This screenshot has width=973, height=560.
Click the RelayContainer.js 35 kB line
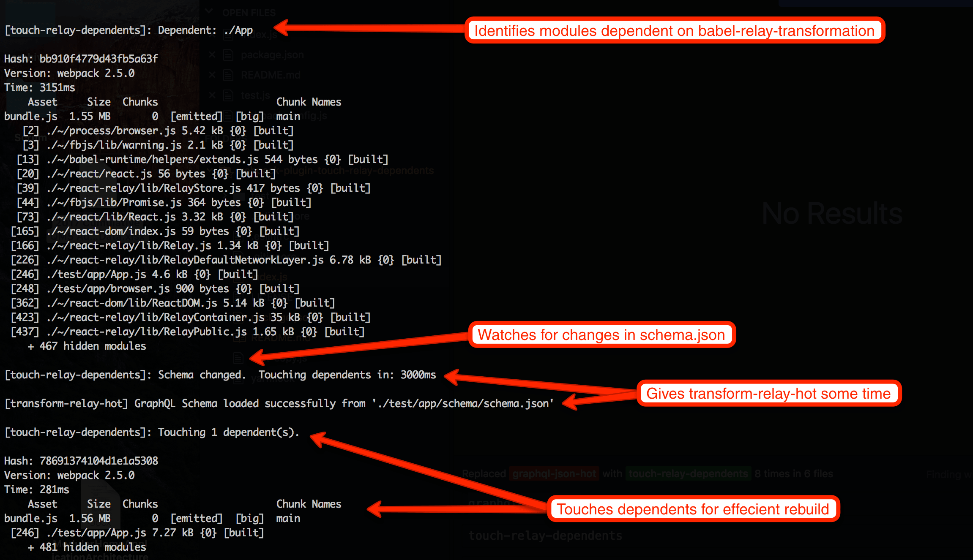(191, 317)
